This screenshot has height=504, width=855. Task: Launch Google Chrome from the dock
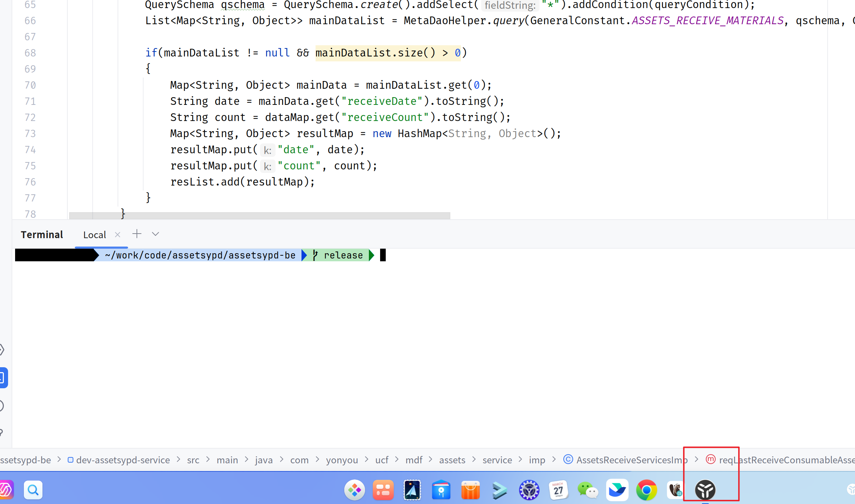coord(647,490)
